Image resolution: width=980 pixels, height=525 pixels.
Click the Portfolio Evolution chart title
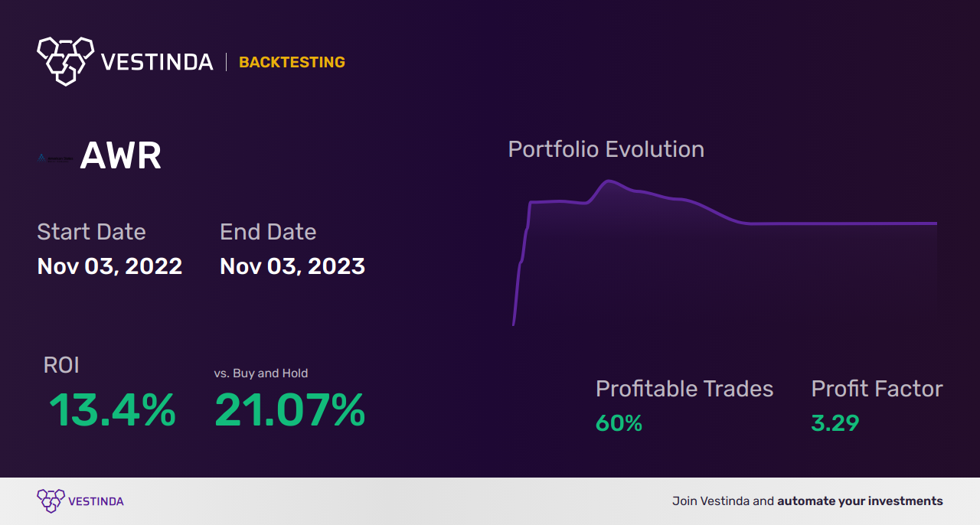pyautogui.click(x=606, y=149)
